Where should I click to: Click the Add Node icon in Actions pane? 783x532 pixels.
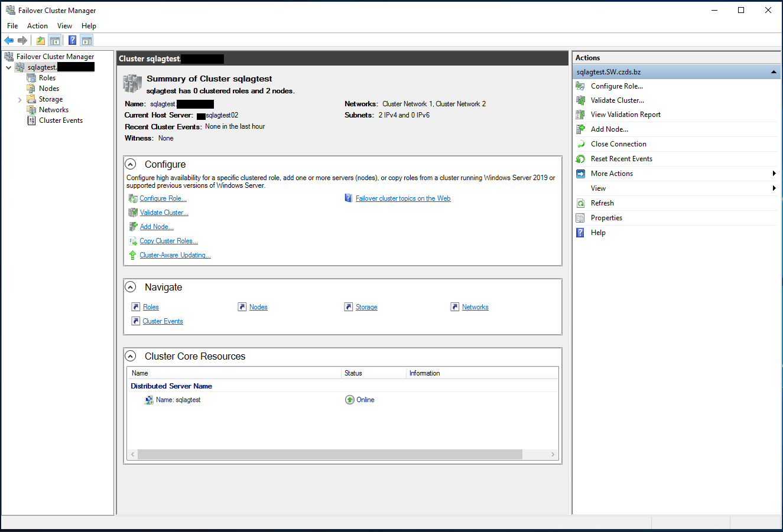click(x=580, y=129)
